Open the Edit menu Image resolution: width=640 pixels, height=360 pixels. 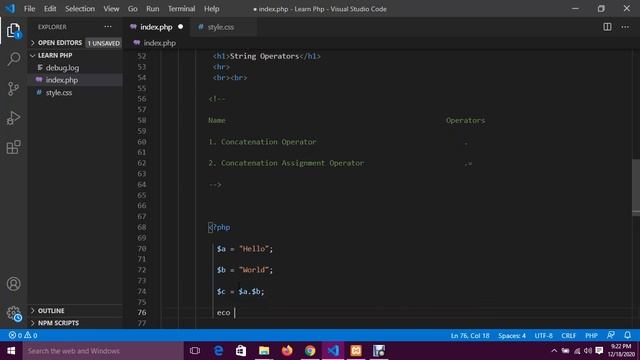click(50, 9)
